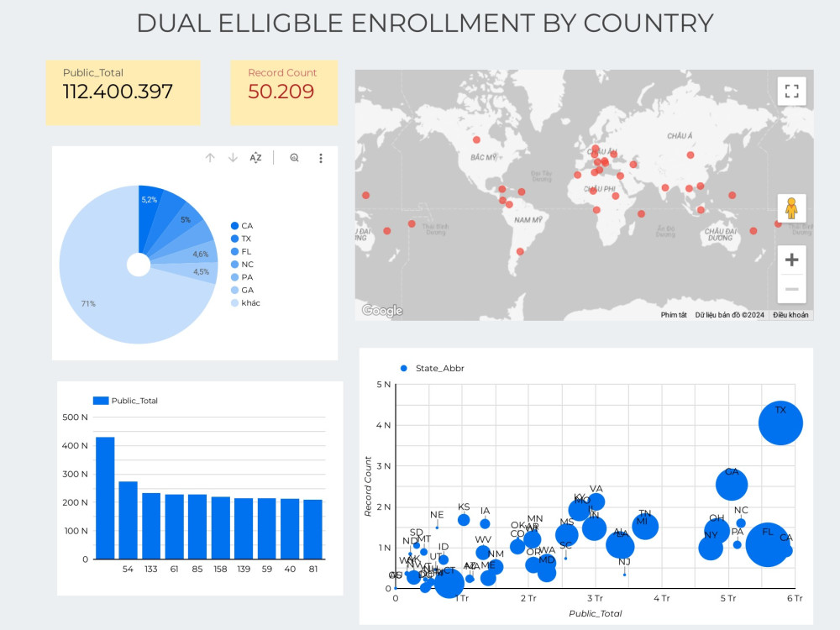
Task: Click the Google logo on the map
Action: coord(381,311)
